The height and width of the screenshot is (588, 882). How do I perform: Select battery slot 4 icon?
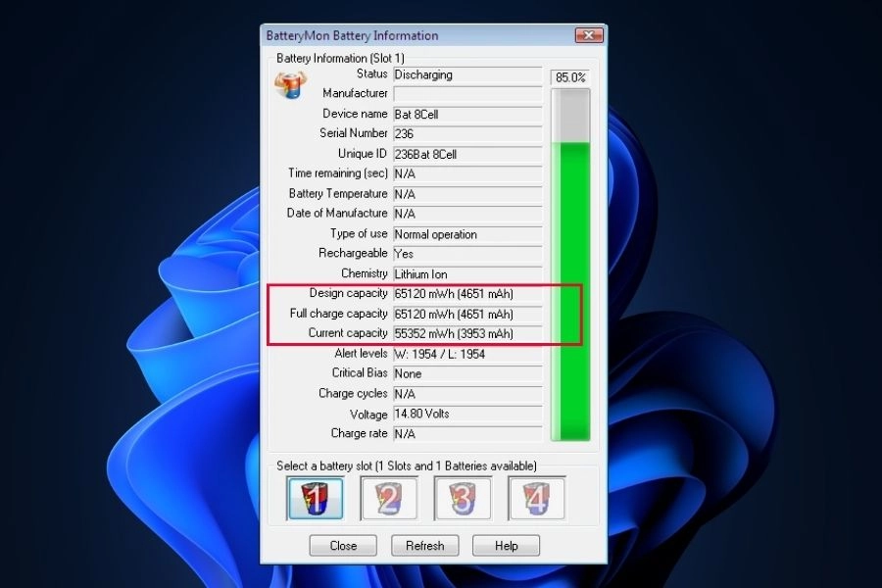pyautogui.click(x=537, y=499)
